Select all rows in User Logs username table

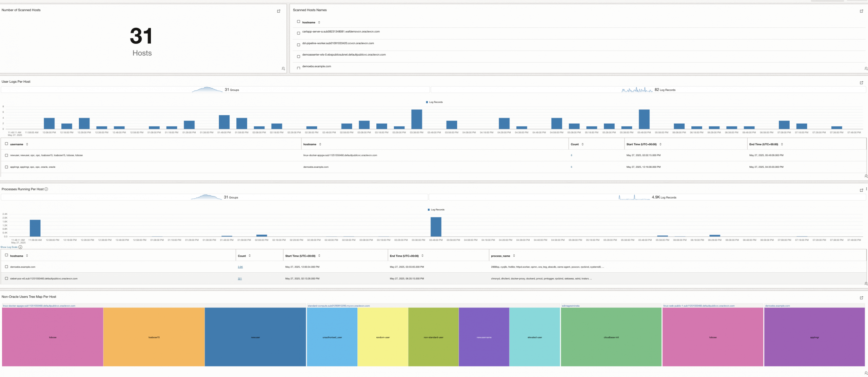[6, 144]
